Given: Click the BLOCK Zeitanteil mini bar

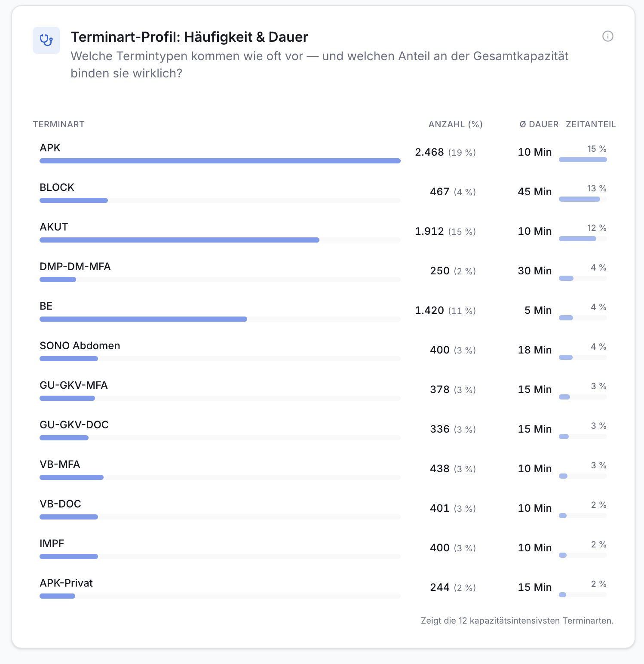Looking at the screenshot, I should (x=580, y=199).
